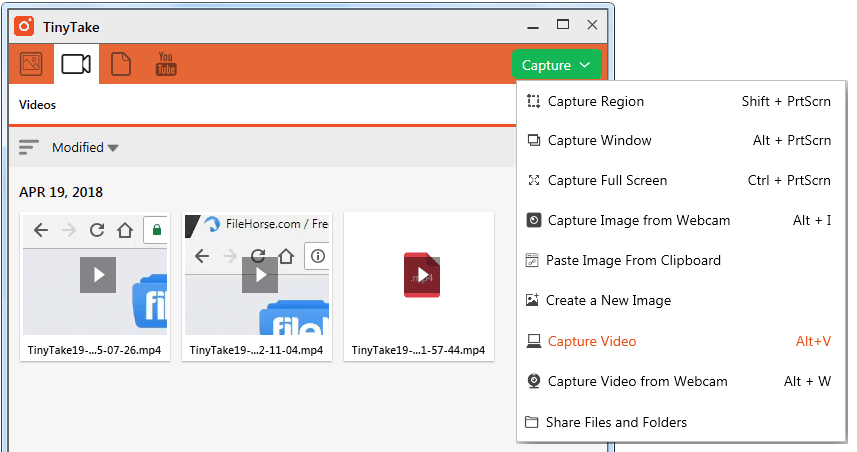Choose Capture Window from menu
The width and height of the screenshot is (857, 452).
click(x=599, y=141)
